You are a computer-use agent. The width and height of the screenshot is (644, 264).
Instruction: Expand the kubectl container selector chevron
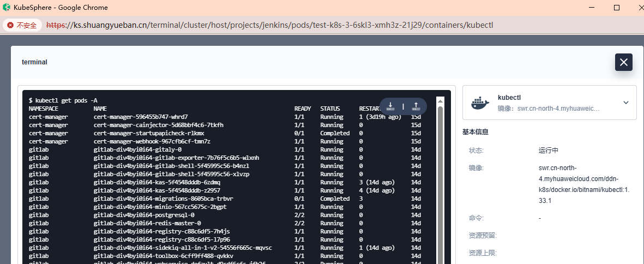pos(626,103)
